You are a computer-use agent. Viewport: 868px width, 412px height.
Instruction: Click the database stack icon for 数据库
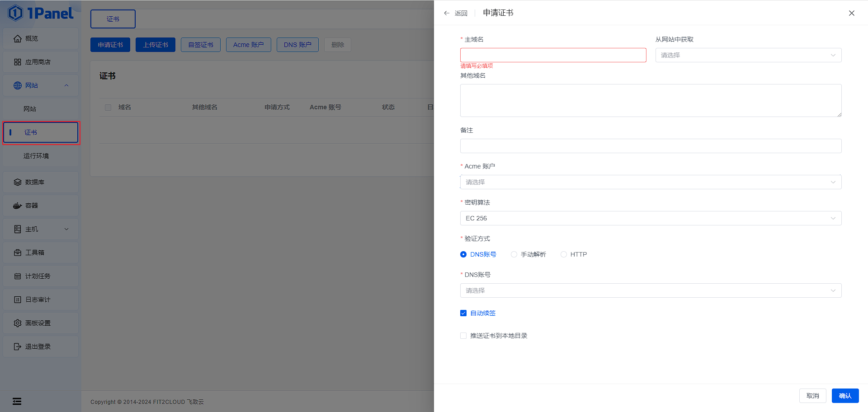pyautogui.click(x=18, y=182)
